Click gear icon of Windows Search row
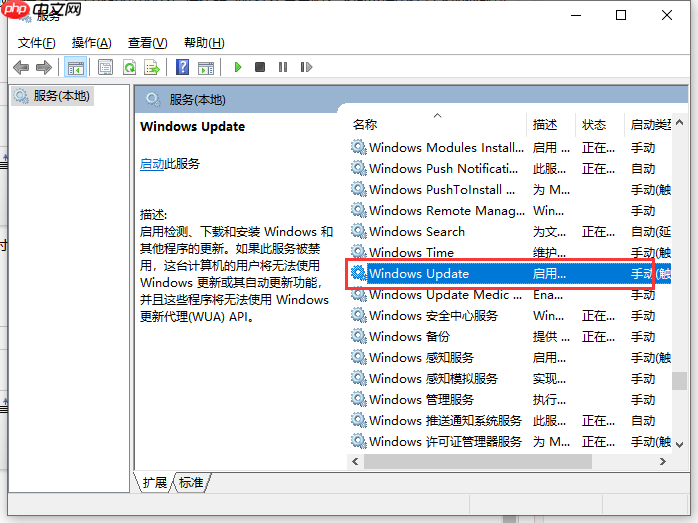The image size is (698, 523). pos(358,231)
